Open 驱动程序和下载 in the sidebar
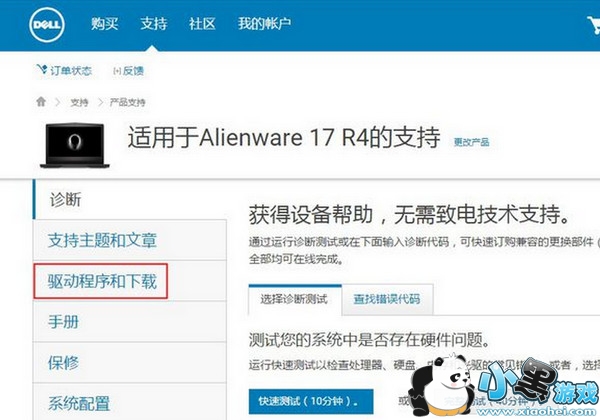 (130, 281)
